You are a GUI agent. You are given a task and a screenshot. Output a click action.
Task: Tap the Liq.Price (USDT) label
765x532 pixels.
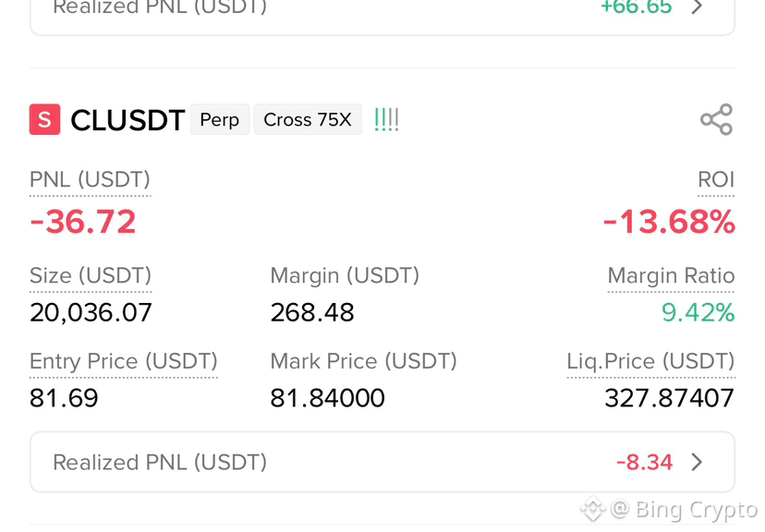(x=650, y=361)
